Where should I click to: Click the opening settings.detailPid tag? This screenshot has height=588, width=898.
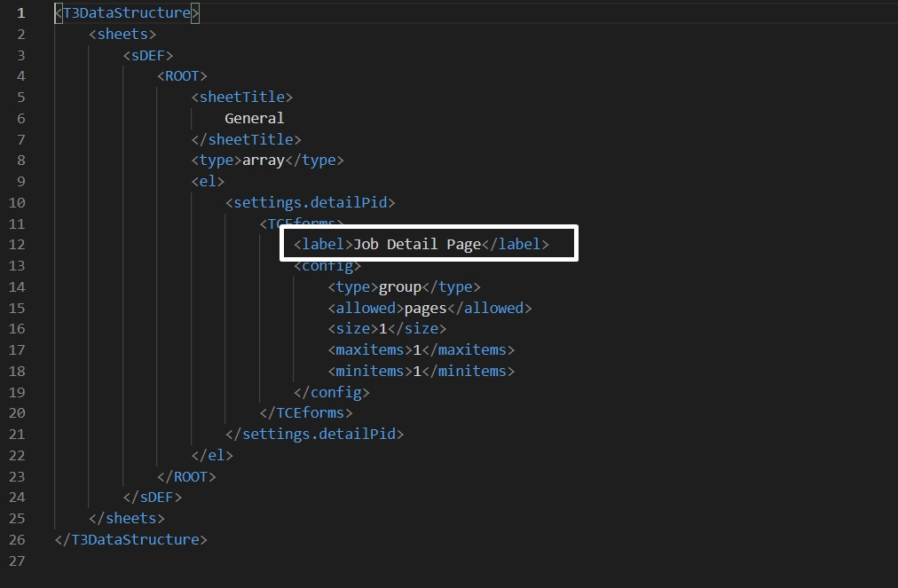tap(310, 202)
